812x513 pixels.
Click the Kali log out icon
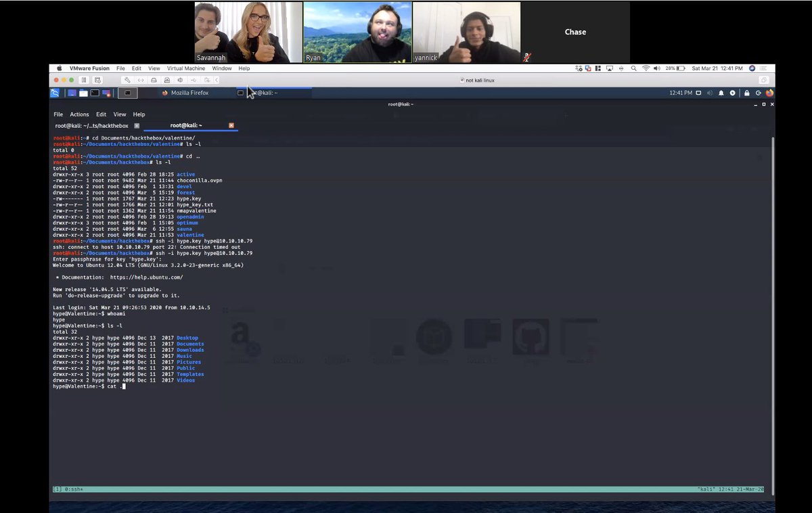pyautogui.click(x=759, y=93)
